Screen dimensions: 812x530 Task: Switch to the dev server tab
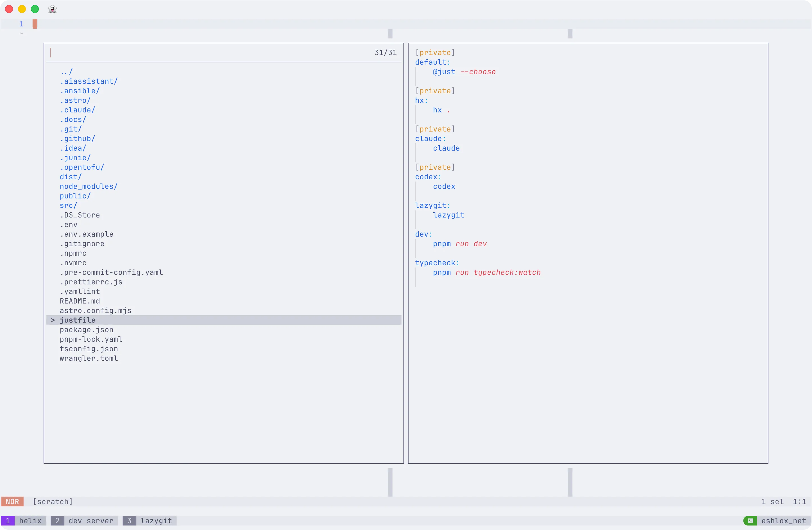click(91, 521)
